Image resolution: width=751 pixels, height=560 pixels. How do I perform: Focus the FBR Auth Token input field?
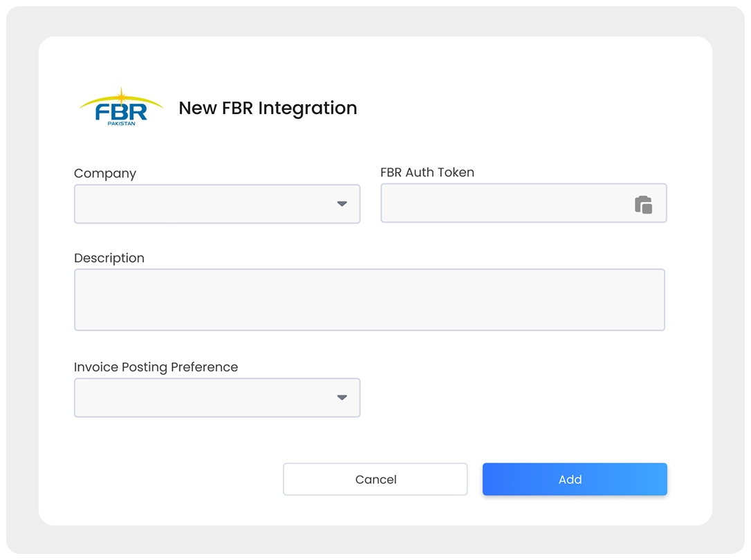click(x=523, y=203)
